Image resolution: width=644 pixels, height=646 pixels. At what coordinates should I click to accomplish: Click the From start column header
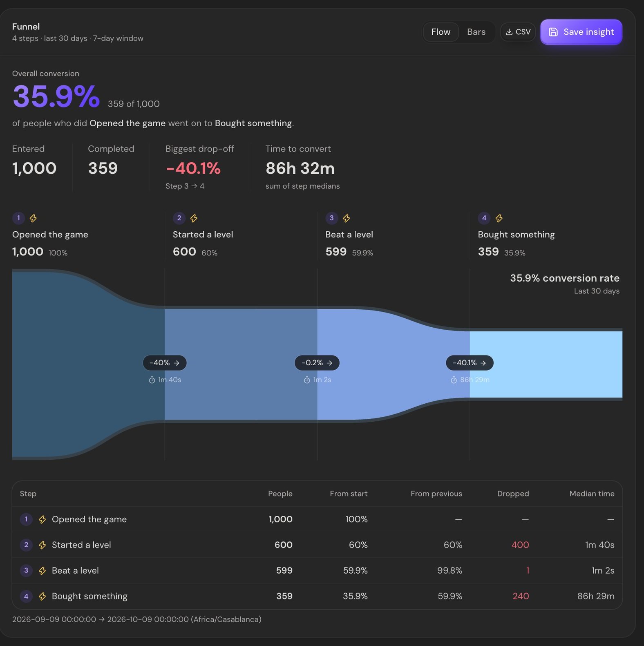coord(349,494)
